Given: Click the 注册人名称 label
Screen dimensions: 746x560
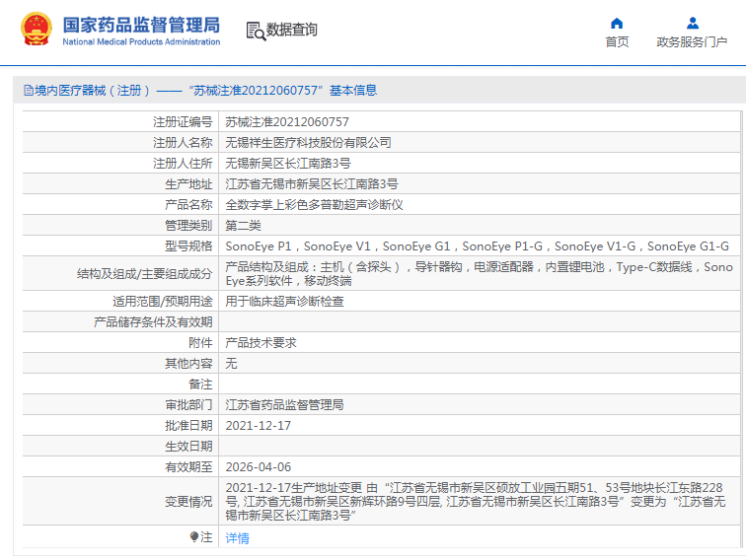Looking at the screenshot, I should click(183, 143).
